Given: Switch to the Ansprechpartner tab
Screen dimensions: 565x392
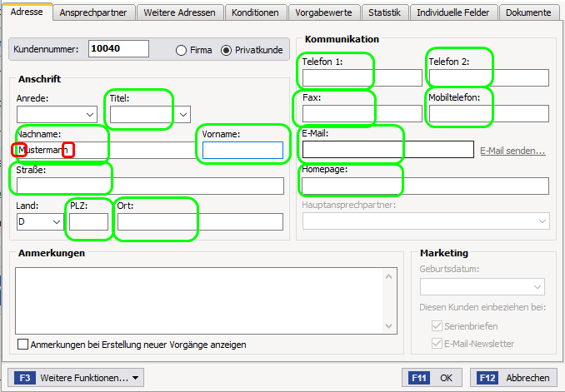Looking at the screenshot, I should tap(93, 12).
